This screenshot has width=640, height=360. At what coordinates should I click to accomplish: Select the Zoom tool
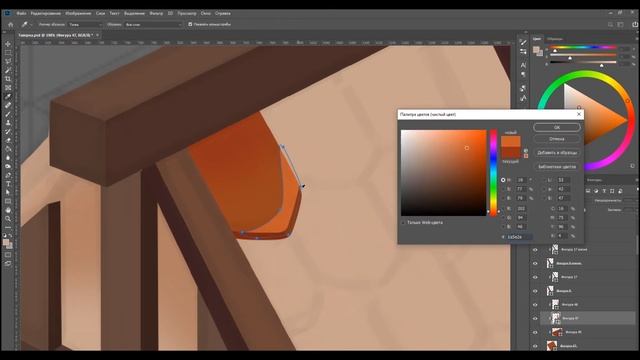pos(8,219)
